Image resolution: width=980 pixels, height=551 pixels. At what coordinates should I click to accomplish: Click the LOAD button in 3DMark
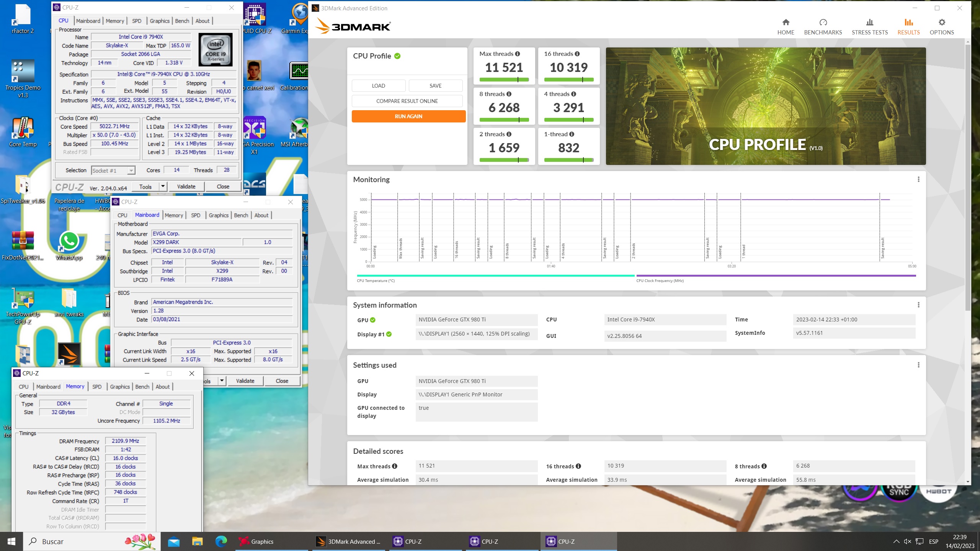tap(378, 86)
